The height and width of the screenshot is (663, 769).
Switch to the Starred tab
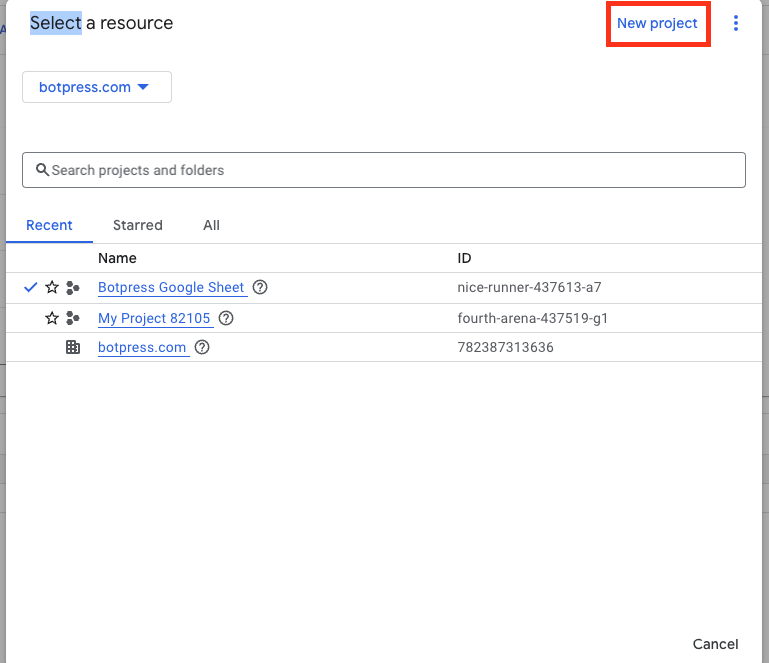coord(138,225)
